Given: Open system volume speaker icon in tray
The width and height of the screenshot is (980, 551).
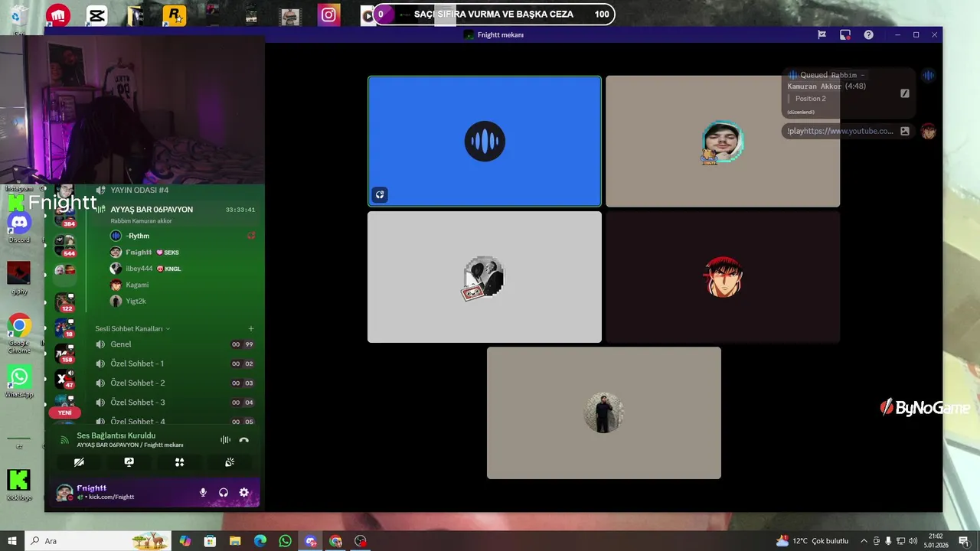Looking at the screenshot, I should (913, 541).
